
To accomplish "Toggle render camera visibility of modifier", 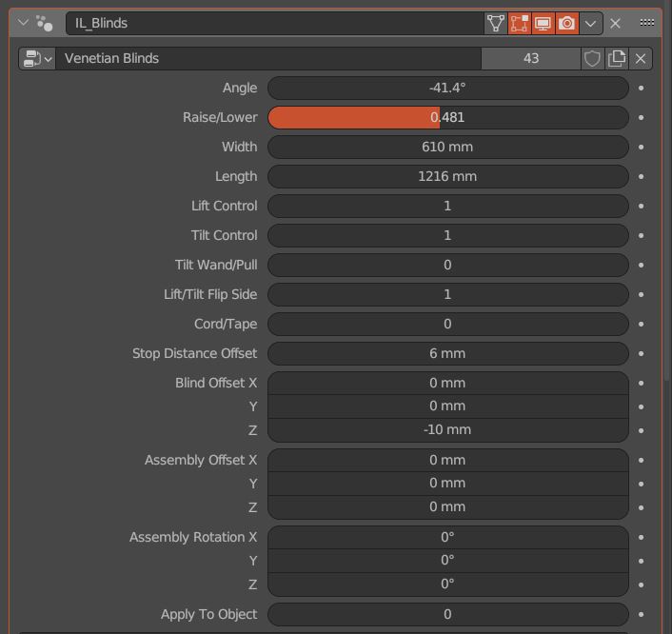I will click(x=566, y=23).
